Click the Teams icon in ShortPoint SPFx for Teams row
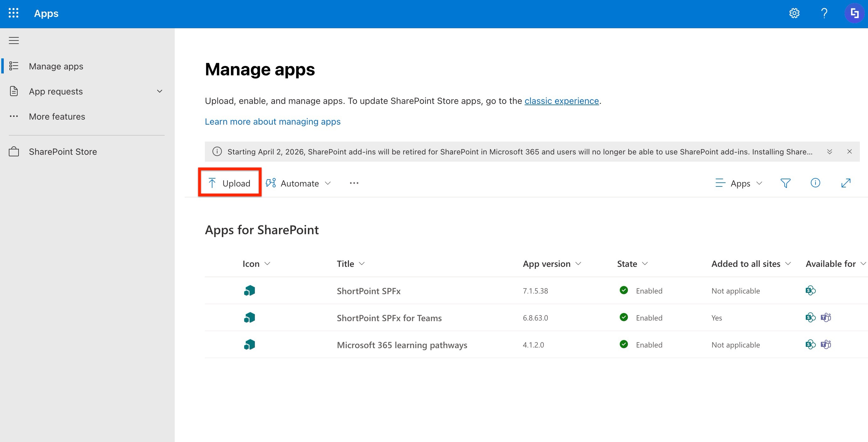The height and width of the screenshot is (442, 868). tap(826, 317)
